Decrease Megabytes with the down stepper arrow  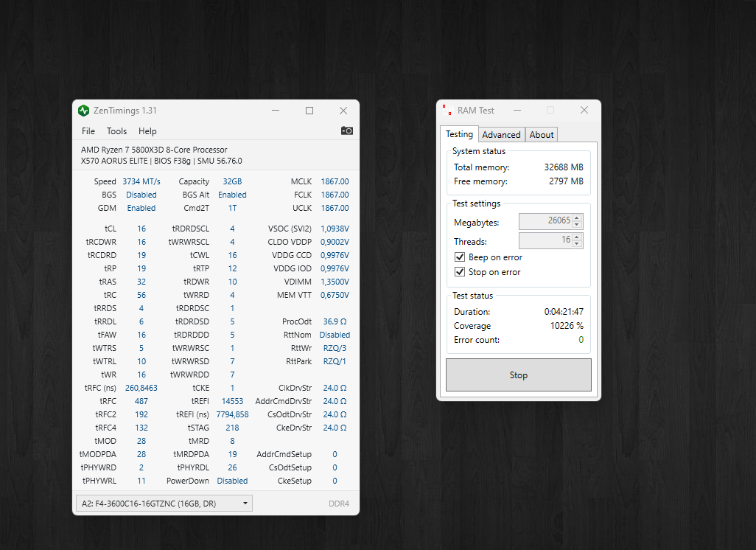(x=577, y=225)
